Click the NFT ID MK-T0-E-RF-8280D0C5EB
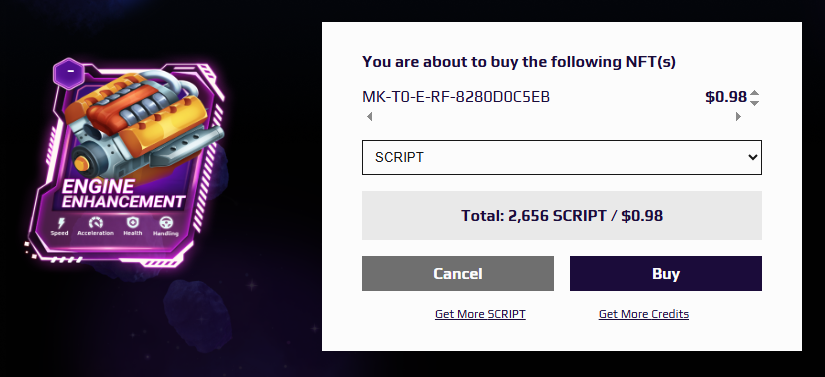 tap(456, 97)
